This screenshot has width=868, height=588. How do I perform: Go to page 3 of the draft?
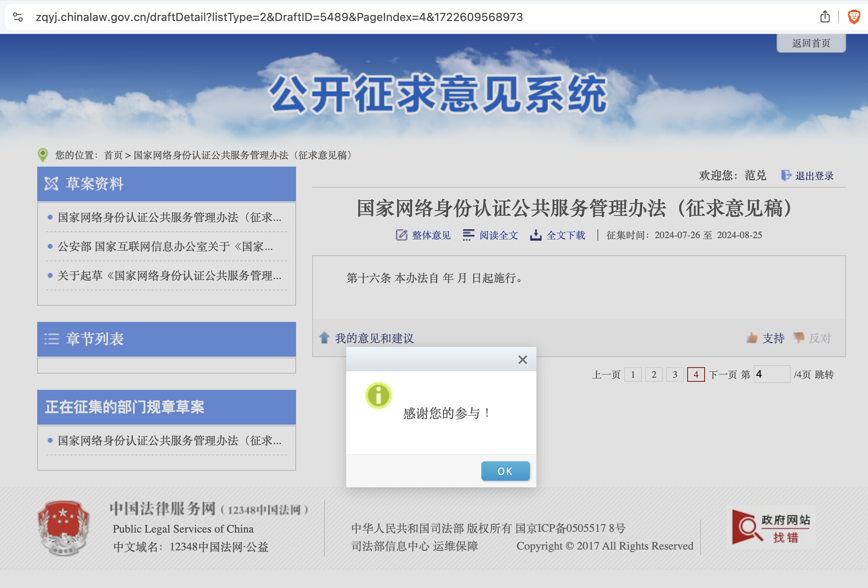675,374
